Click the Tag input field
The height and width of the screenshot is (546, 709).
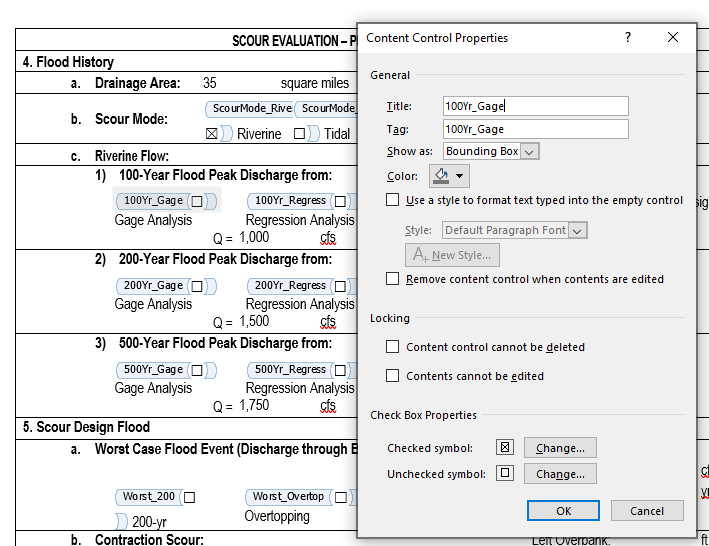pyautogui.click(x=536, y=129)
